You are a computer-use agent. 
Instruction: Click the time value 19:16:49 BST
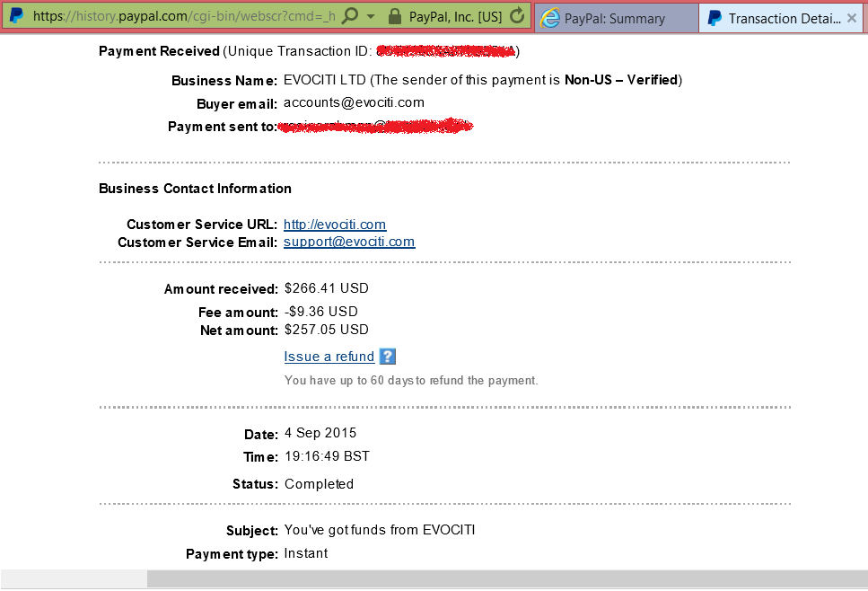pos(327,456)
